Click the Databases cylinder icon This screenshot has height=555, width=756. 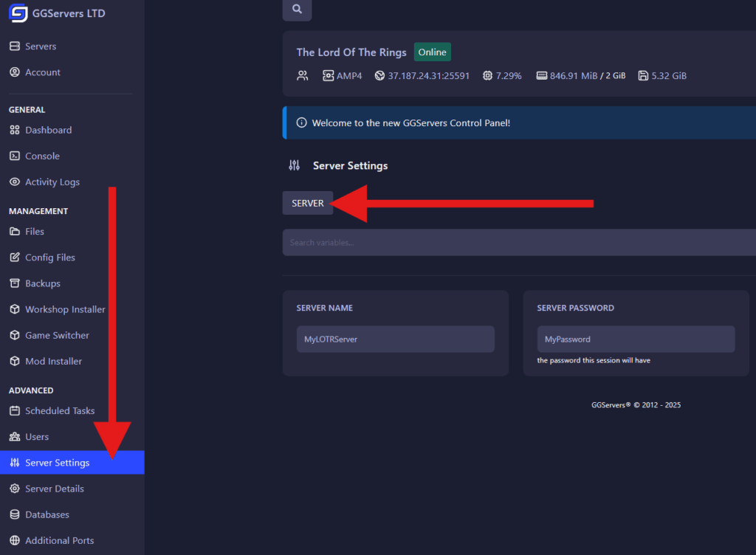tap(14, 514)
